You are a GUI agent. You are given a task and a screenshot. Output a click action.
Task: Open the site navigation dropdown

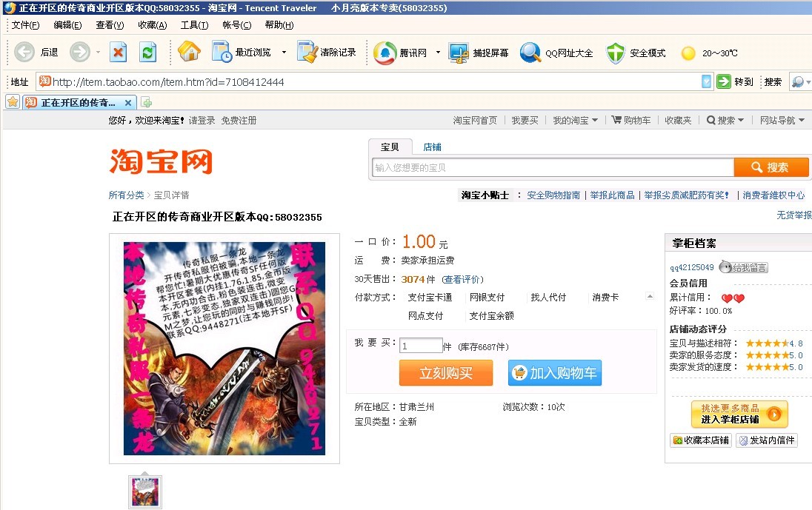(x=782, y=121)
